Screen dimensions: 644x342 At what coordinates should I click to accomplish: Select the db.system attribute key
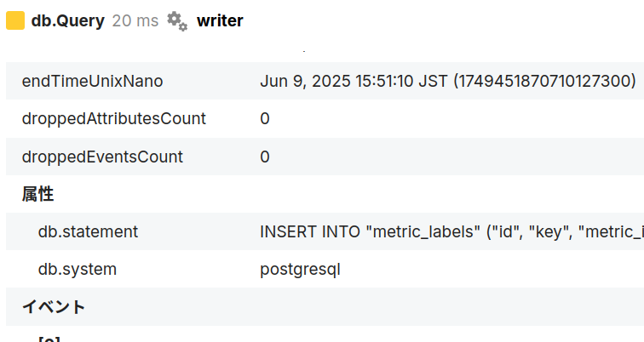click(x=78, y=270)
